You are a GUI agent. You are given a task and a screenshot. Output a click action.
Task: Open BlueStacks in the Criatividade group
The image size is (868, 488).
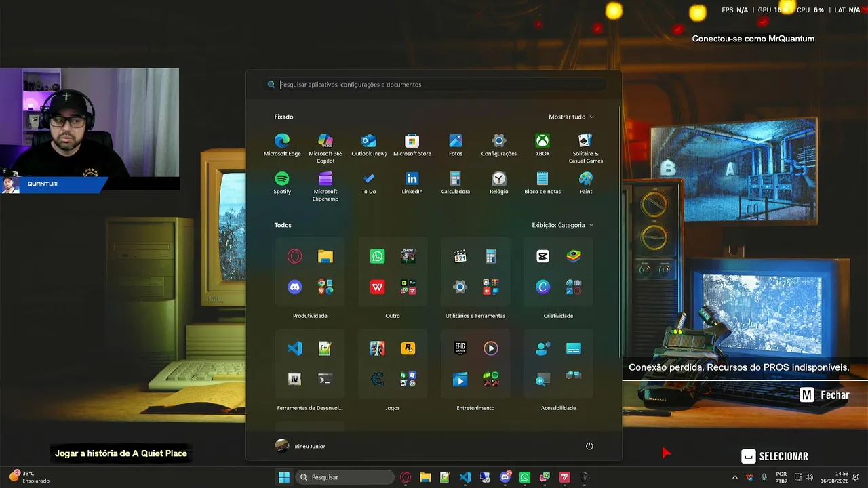(x=574, y=256)
